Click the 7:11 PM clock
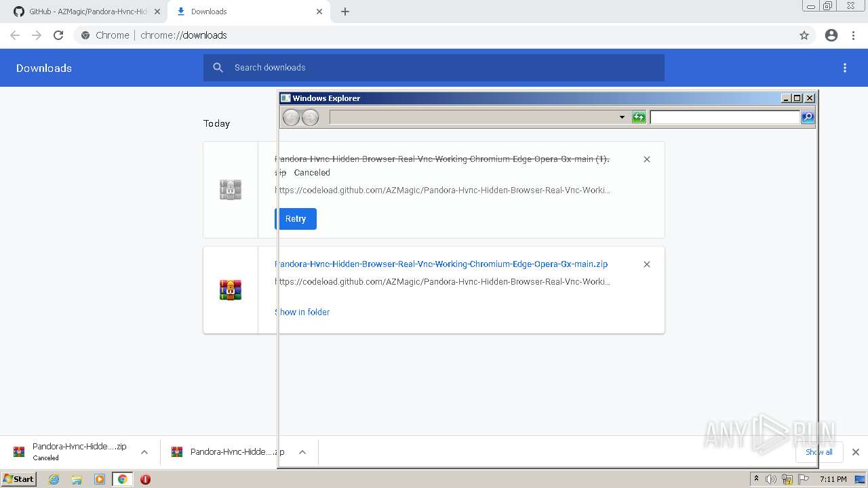 click(833, 479)
